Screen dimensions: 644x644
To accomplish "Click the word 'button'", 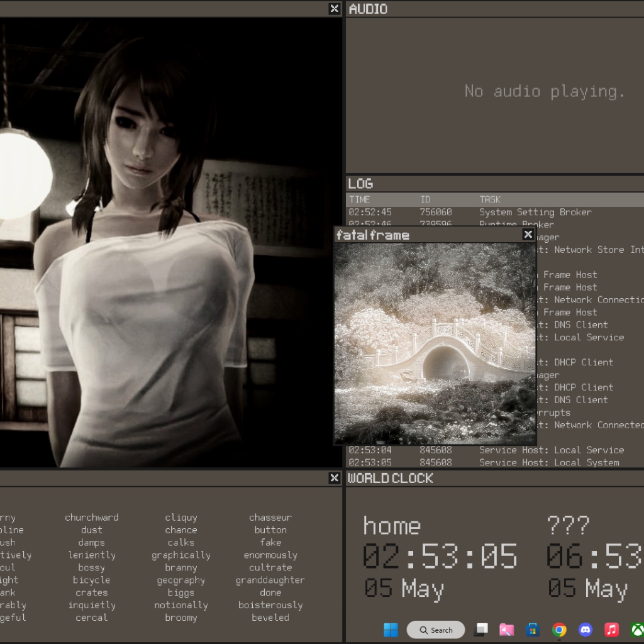I will pos(270,530).
